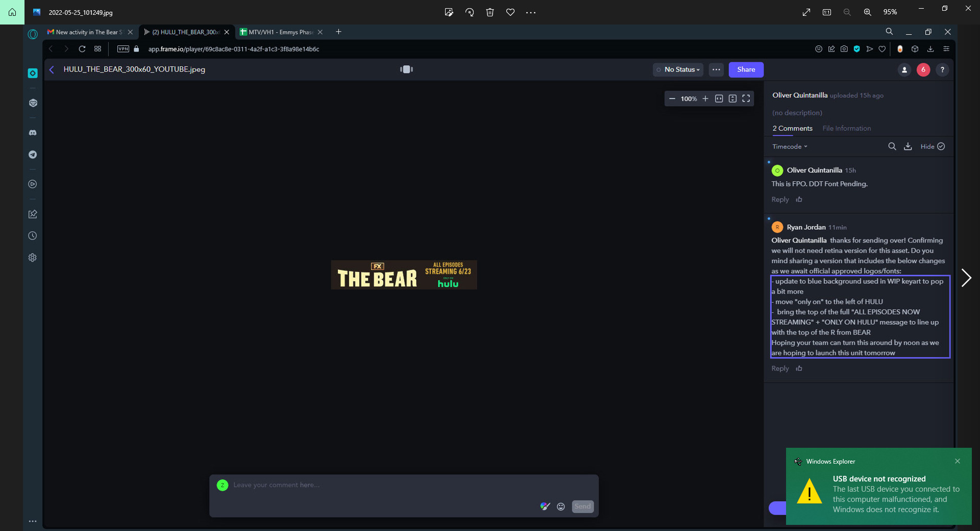The height and width of the screenshot is (531, 980).
Task: Go back using the file title arrow
Action: 52,69
